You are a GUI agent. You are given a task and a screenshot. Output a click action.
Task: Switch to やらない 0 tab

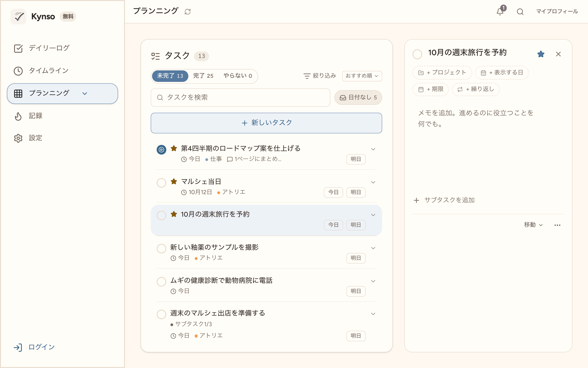[x=238, y=76]
